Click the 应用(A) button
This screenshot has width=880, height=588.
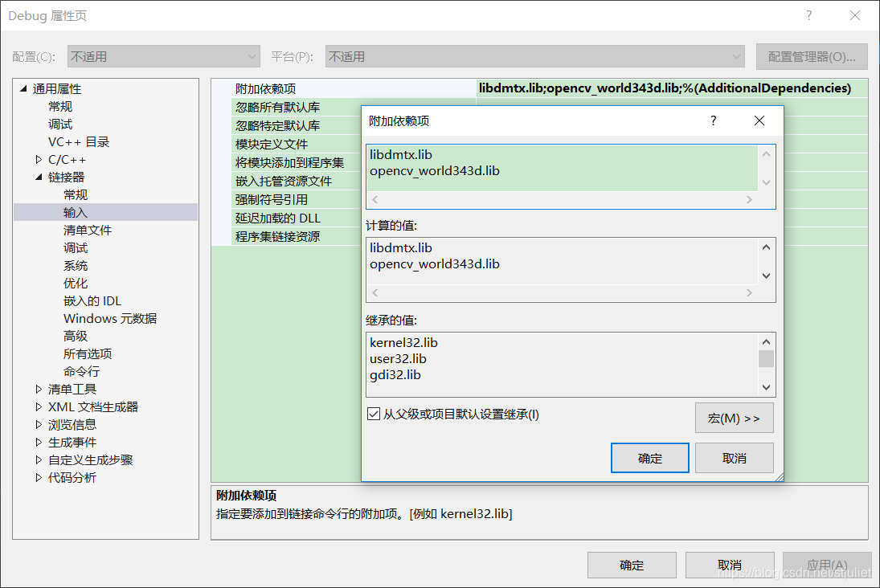pos(825,565)
